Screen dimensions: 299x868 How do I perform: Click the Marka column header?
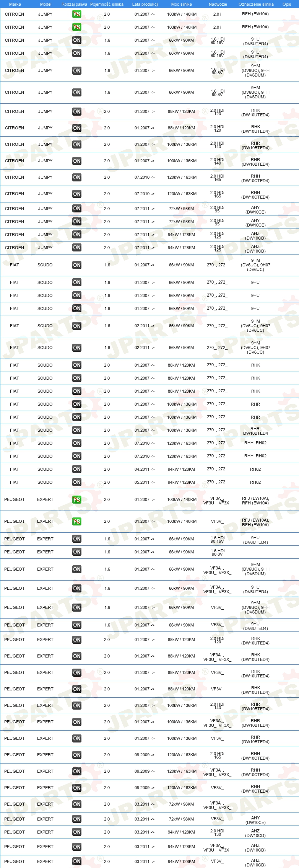click(x=15, y=4)
